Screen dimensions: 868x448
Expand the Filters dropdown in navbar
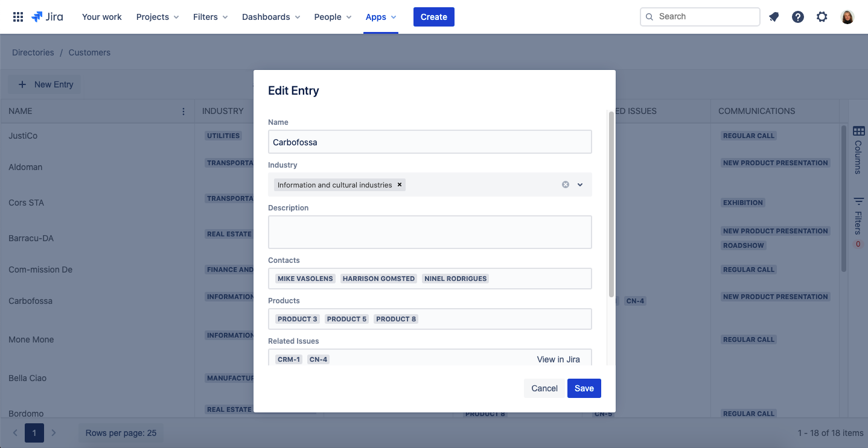coord(210,17)
